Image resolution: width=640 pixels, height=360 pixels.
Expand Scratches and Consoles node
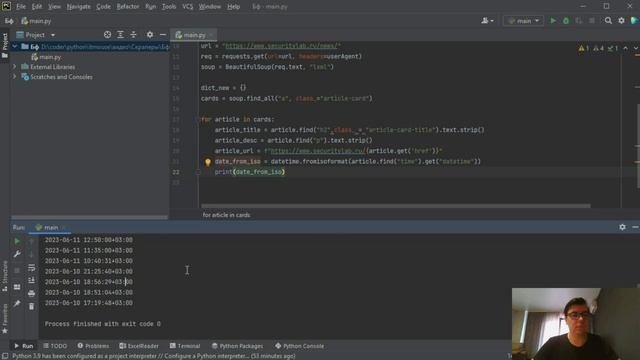15,77
